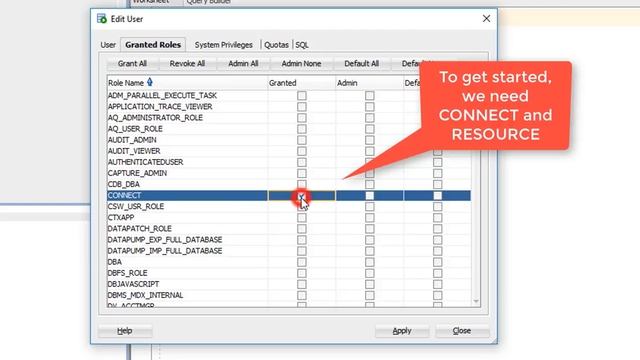Check Default for DBA role
Image resolution: width=640 pixels, height=360 pixels.
438,262
